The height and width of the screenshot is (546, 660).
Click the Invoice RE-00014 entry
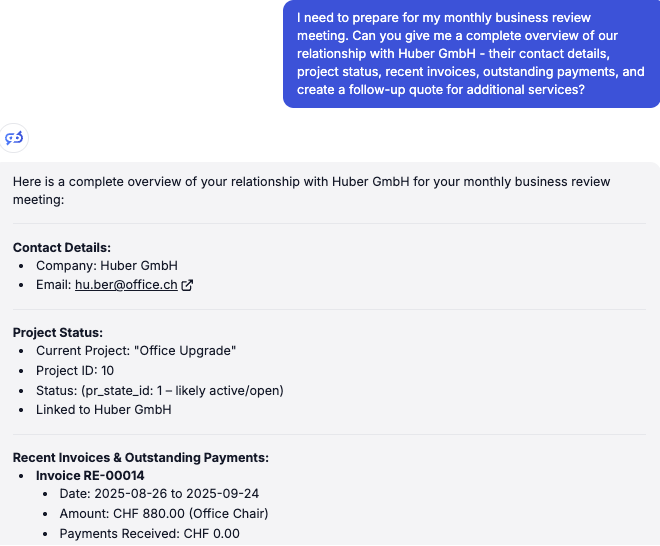(90, 475)
